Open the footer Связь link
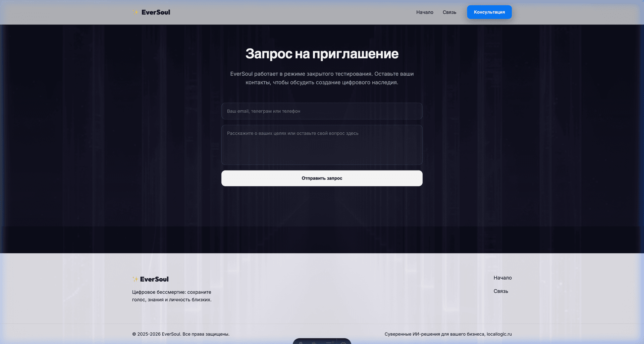Screen dimensions: 644x344 coord(501,291)
